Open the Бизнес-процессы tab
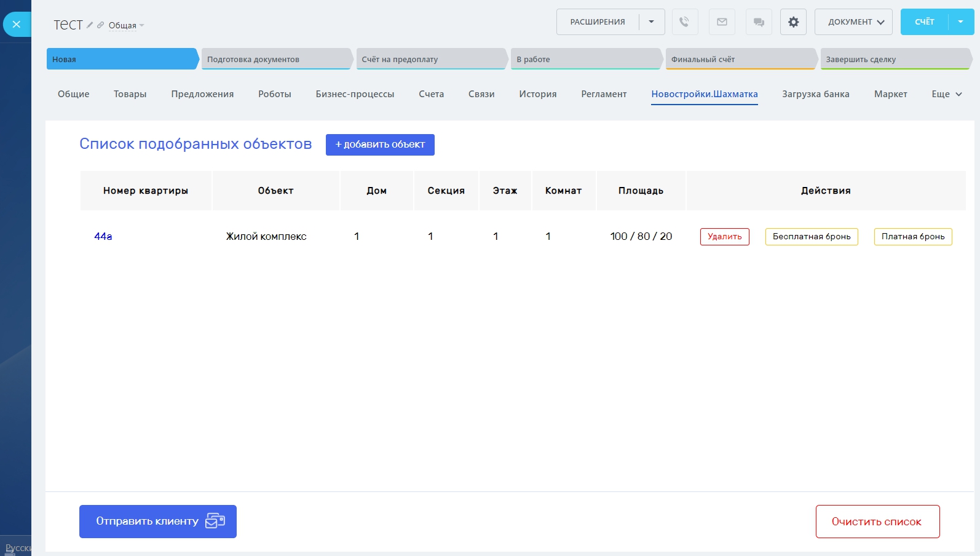Image resolution: width=980 pixels, height=556 pixels. [x=355, y=94]
